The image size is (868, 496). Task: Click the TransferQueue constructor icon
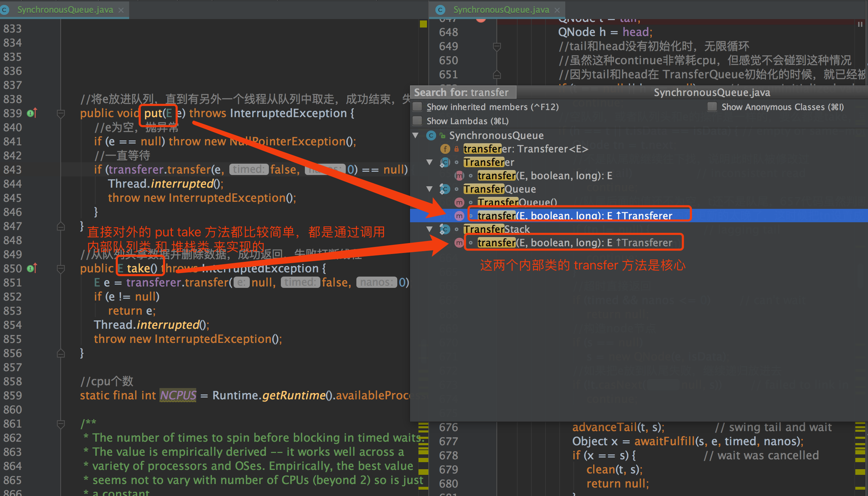click(x=473, y=202)
